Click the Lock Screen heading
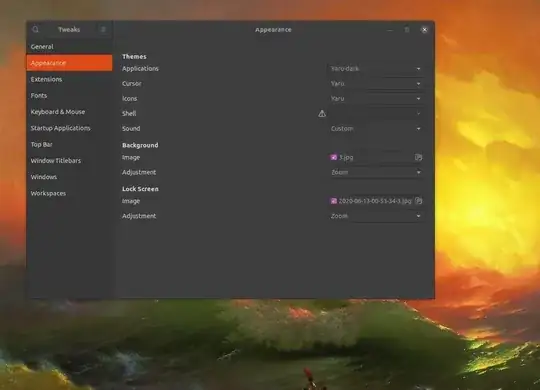540x390 pixels. click(x=140, y=189)
